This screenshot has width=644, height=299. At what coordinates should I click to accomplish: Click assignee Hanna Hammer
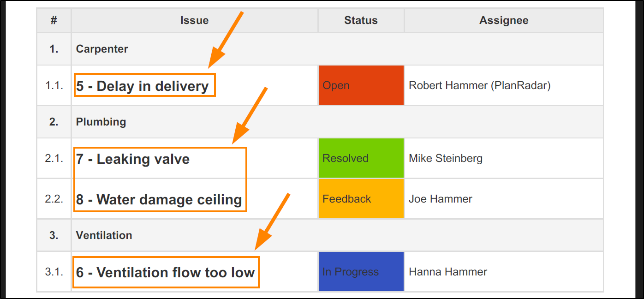(x=447, y=272)
